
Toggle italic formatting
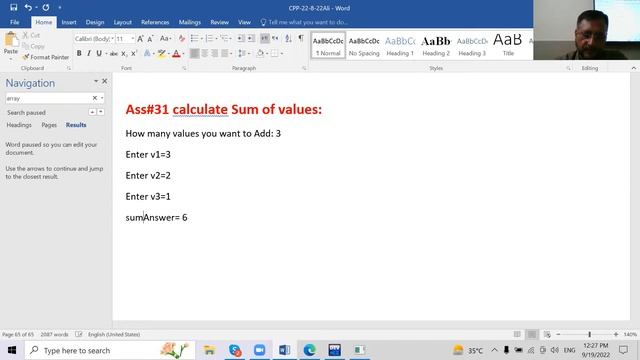[89, 53]
